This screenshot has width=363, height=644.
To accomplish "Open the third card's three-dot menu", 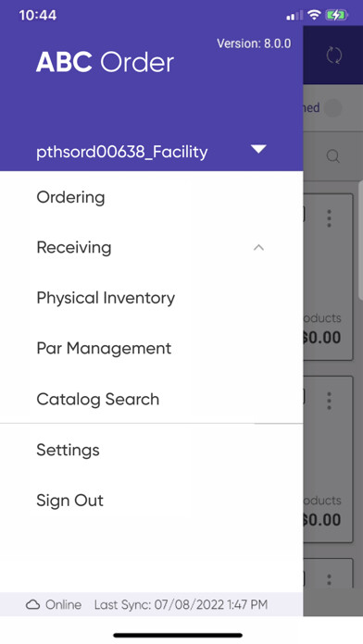I will 329,579.
